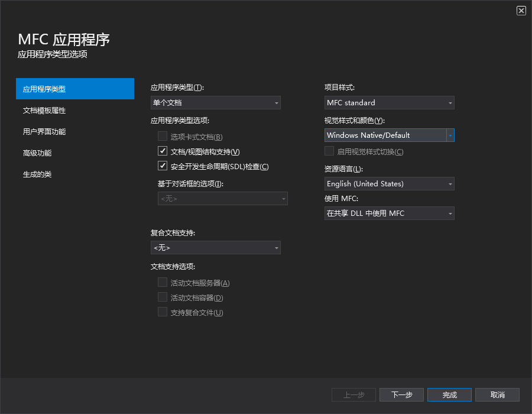Click the 下一步 button
This screenshot has height=414, width=532.
(401, 394)
